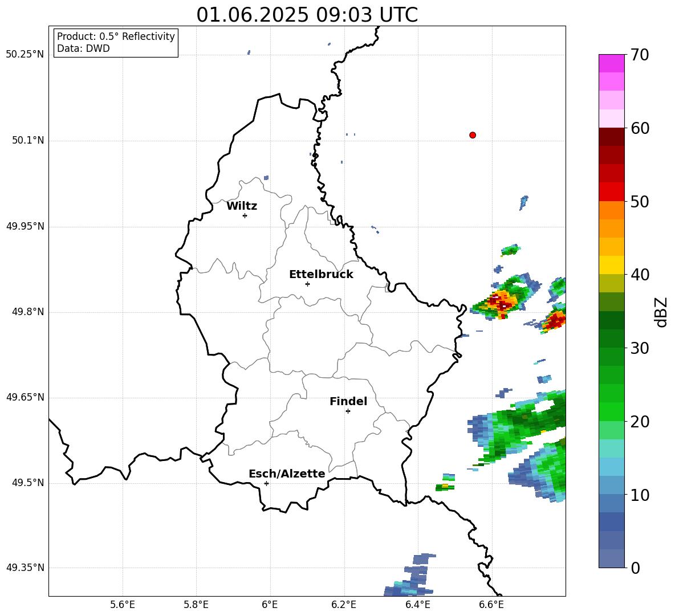Viewport: 675px width, 616px height.
Task: Click the 5.6°E longitude label
Action: 123,605
